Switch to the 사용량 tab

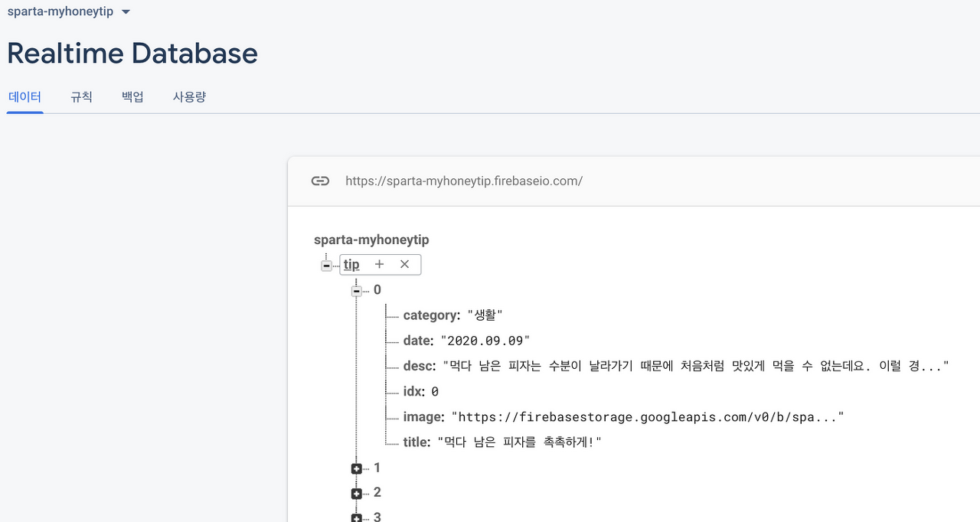coord(189,97)
